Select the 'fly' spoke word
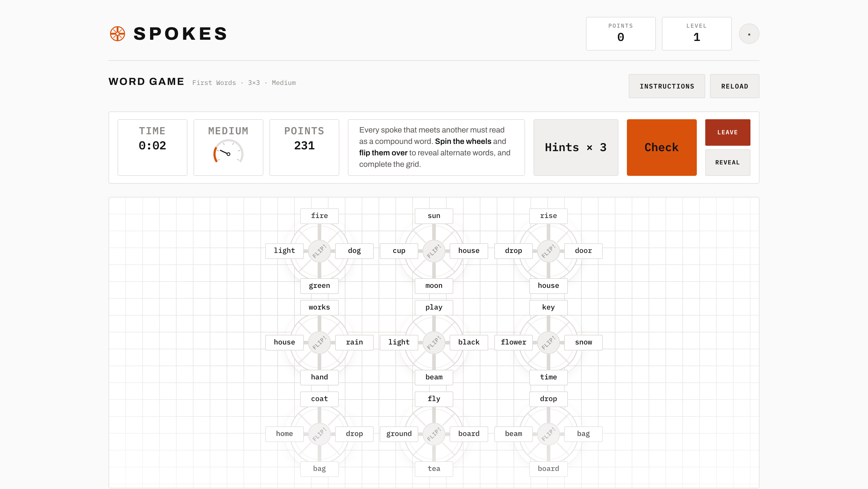This screenshot has height=489, width=868. [x=434, y=399]
